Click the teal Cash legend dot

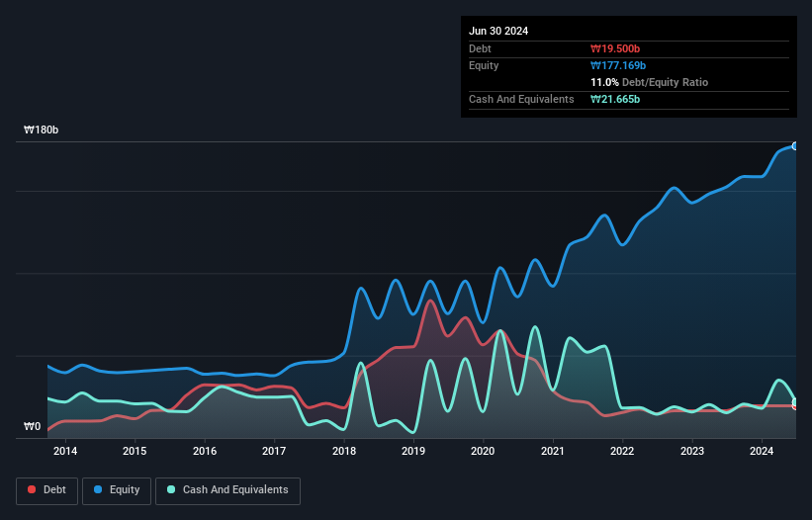tap(171, 489)
